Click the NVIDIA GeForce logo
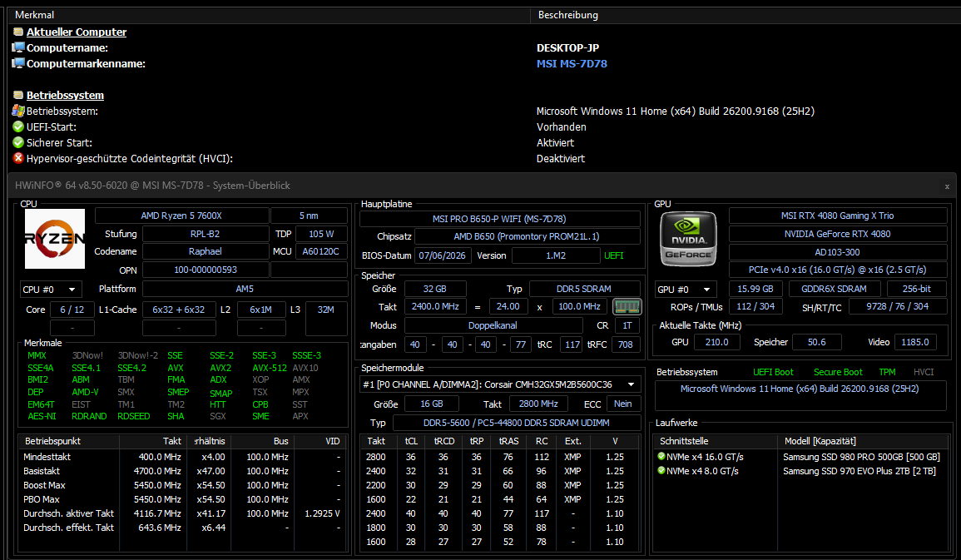 click(687, 239)
